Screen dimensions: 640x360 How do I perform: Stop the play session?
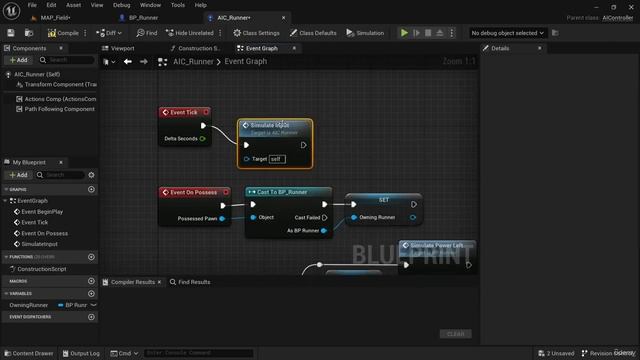[x=428, y=33]
